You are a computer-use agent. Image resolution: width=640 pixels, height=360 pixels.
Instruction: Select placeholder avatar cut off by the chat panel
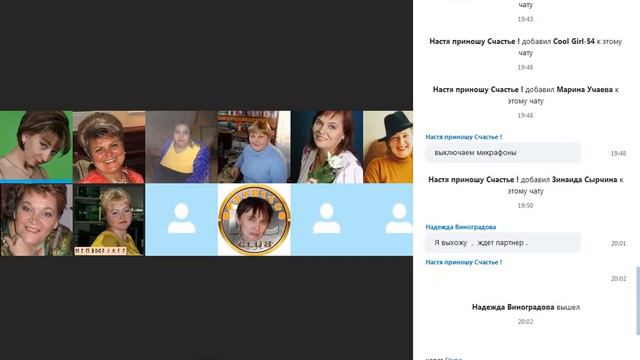(388, 220)
